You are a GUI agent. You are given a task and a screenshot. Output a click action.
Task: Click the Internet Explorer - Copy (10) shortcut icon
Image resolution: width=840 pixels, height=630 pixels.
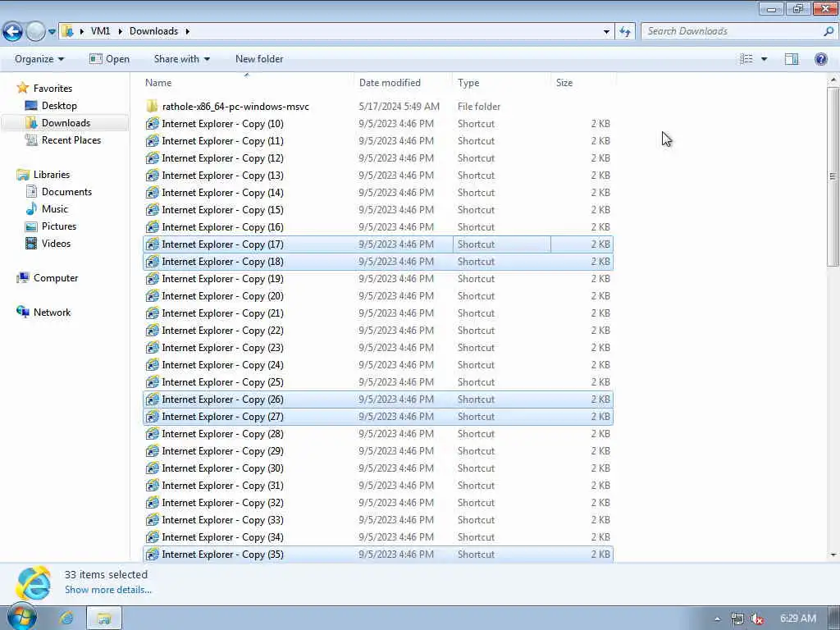[x=152, y=124]
